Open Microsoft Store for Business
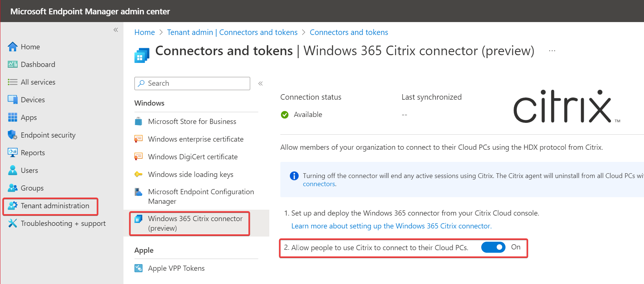Screen dimensions: 644x284 click(x=192, y=121)
